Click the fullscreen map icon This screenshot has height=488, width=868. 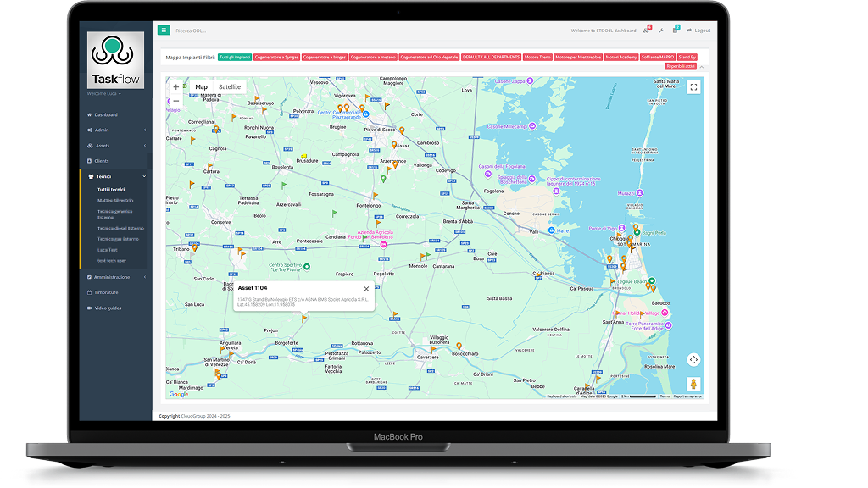[x=693, y=86]
